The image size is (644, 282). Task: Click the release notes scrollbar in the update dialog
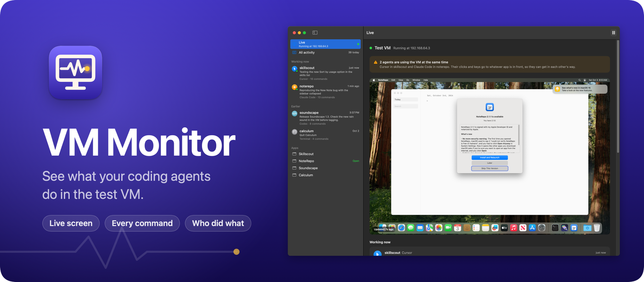click(x=519, y=135)
